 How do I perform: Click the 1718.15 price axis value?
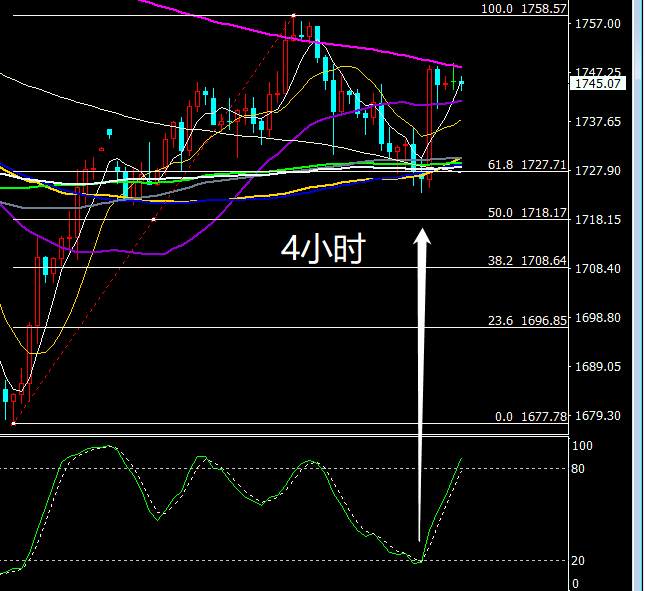pyautogui.click(x=597, y=220)
